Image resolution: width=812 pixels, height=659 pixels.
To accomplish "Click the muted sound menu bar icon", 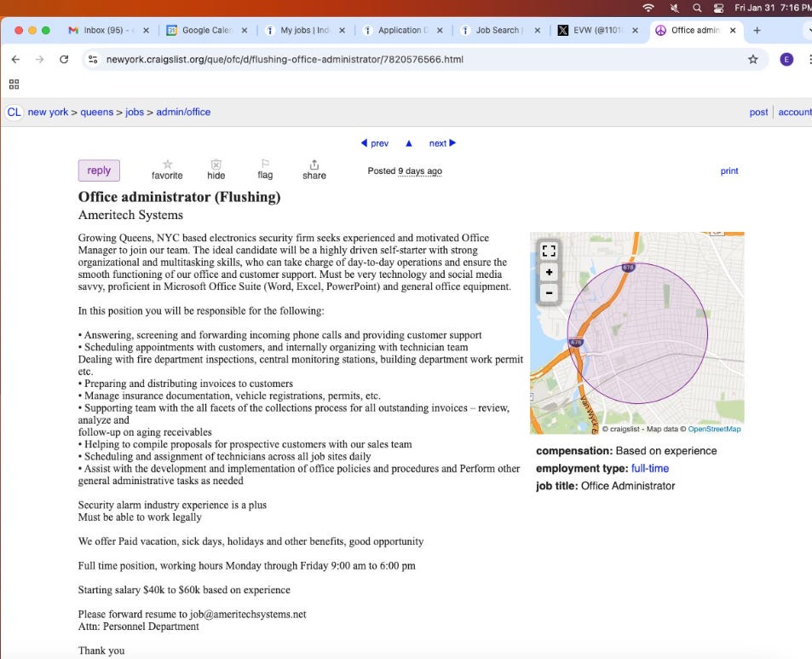I will (674, 8).
